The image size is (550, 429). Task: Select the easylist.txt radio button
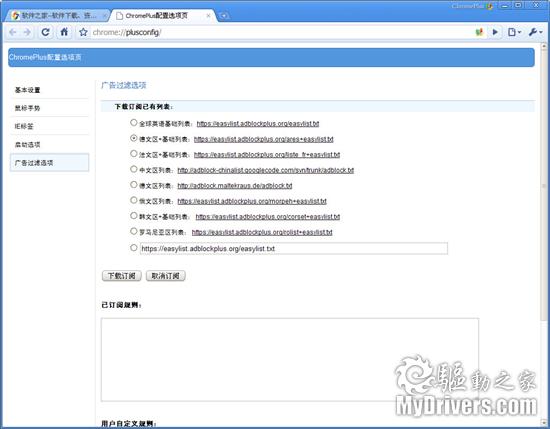[133, 122]
